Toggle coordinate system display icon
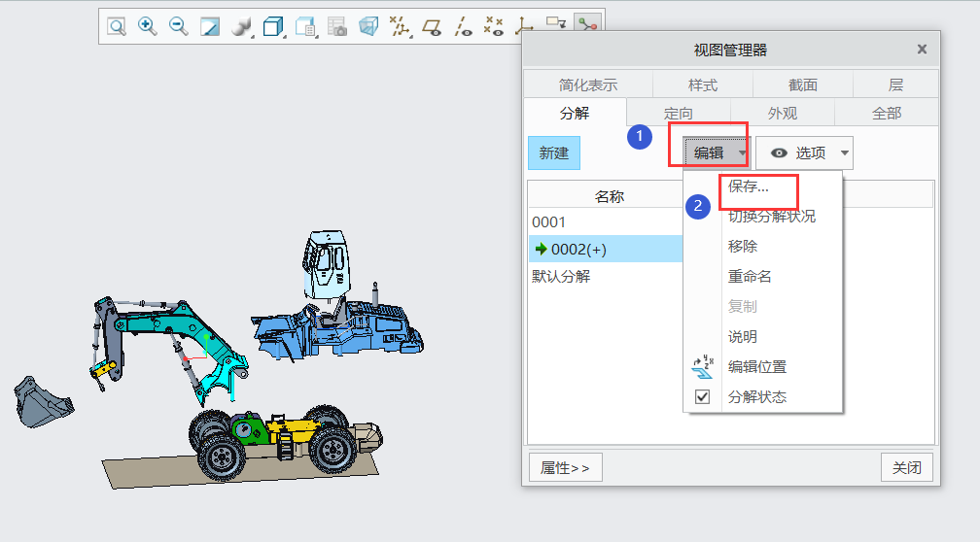The image size is (980, 542). [522, 26]
